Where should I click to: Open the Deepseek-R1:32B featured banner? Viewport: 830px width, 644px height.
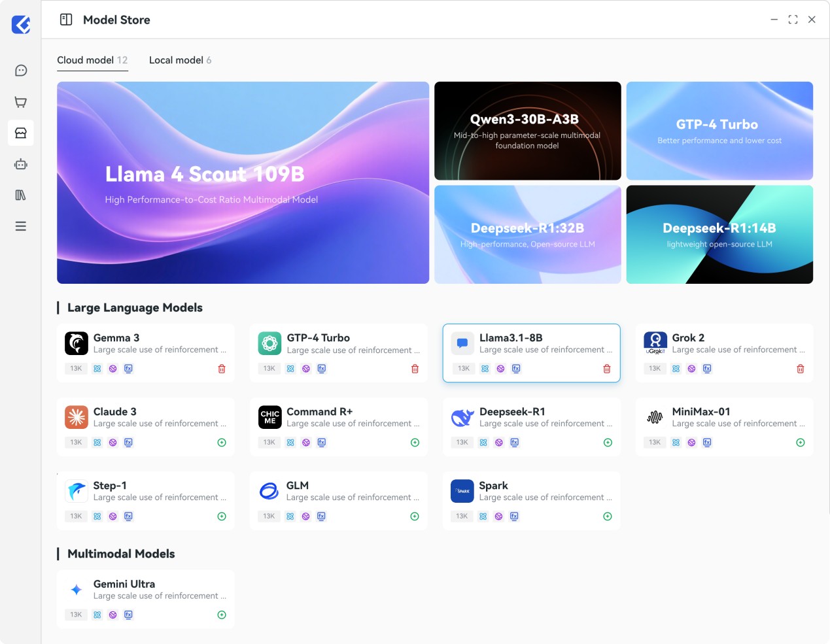pos(527,234)
